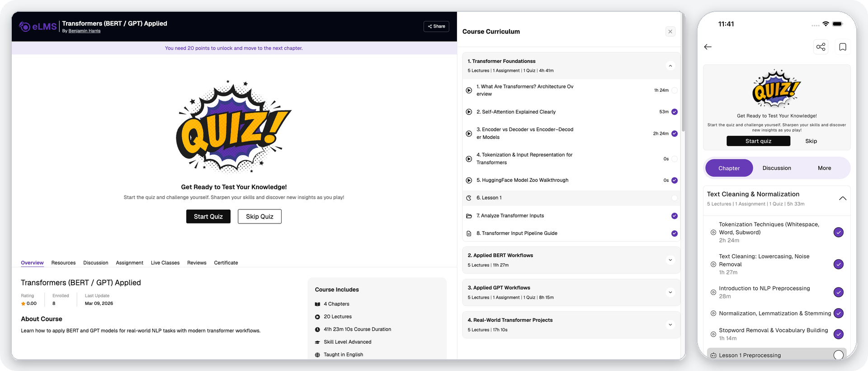Click the globe icon beside Taught in English
Image resolution: width=868 pixels, height=371 pixels.
317,355
